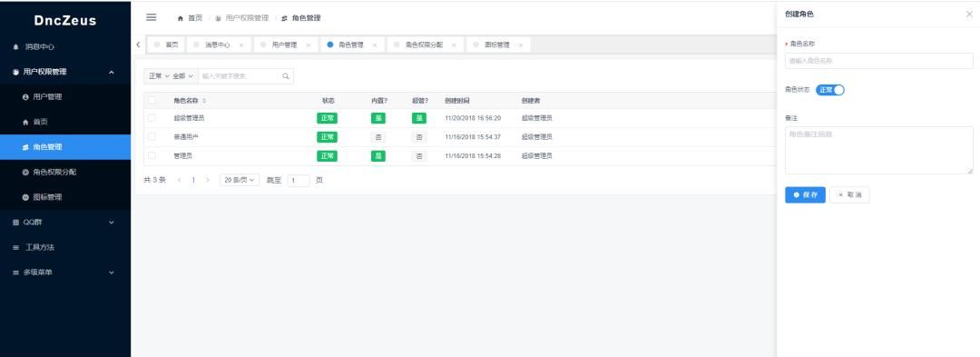Click the icon beside 图标管理 in sidebar
The width and height of the screenshot is (980, 357).
(x=25, y=197)
